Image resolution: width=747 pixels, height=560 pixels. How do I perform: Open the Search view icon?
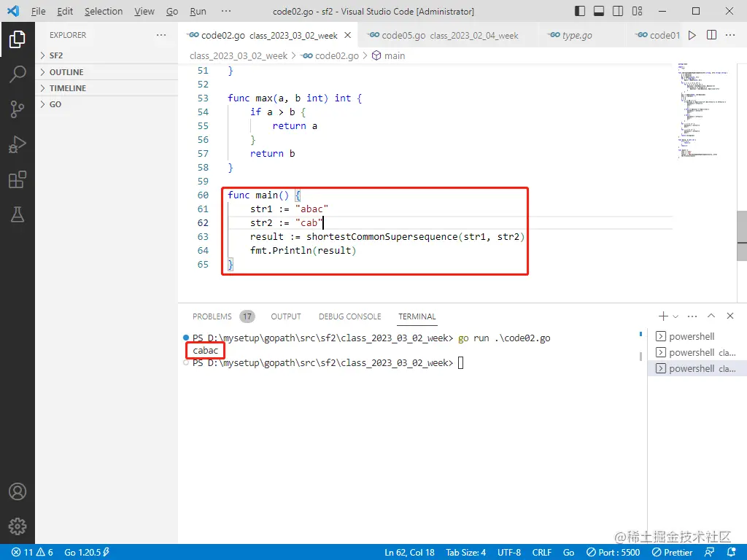(x=18, y=74)
